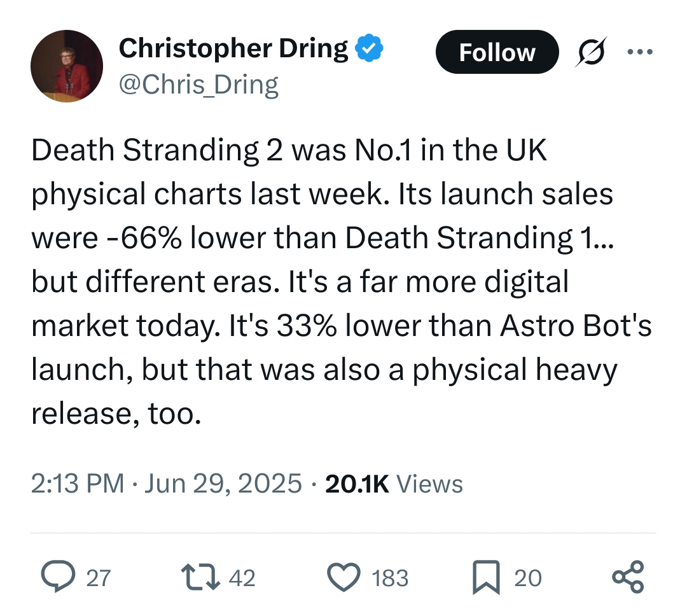
Task: Click the 27 replies count
Action: (99, 578)
